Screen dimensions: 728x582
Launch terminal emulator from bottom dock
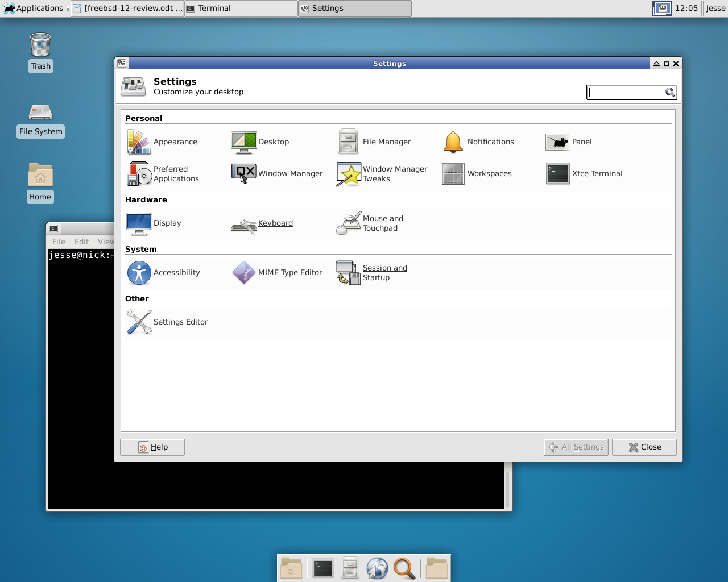322,568
